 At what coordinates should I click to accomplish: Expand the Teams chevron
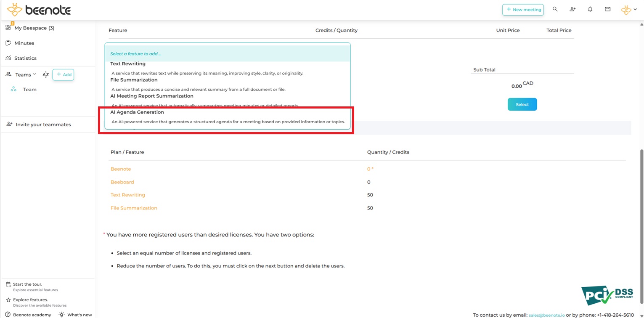point(34,74)
